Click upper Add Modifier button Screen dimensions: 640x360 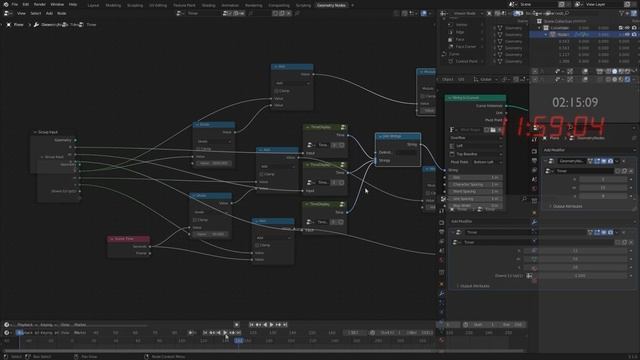[x=588, y=150]
